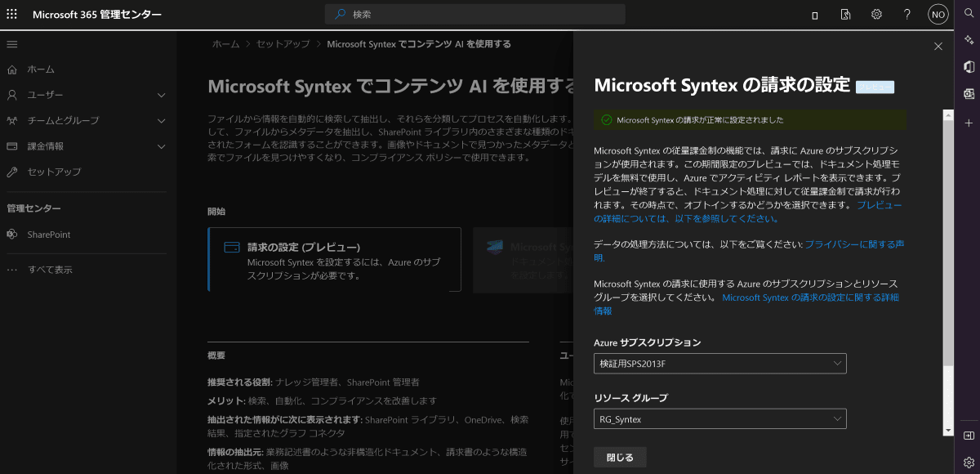This screenshot has height=474, width=980.
Task: Click the mobile app icon in the header
Action: pyautogui.click(x=814, y=15)
